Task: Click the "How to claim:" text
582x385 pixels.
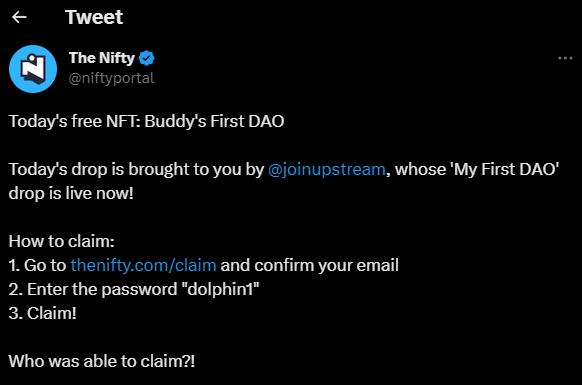Action: (62, 241)
